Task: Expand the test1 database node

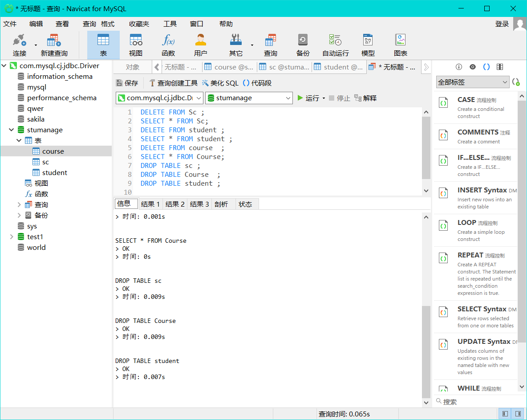Action: [x=12, y=237]
